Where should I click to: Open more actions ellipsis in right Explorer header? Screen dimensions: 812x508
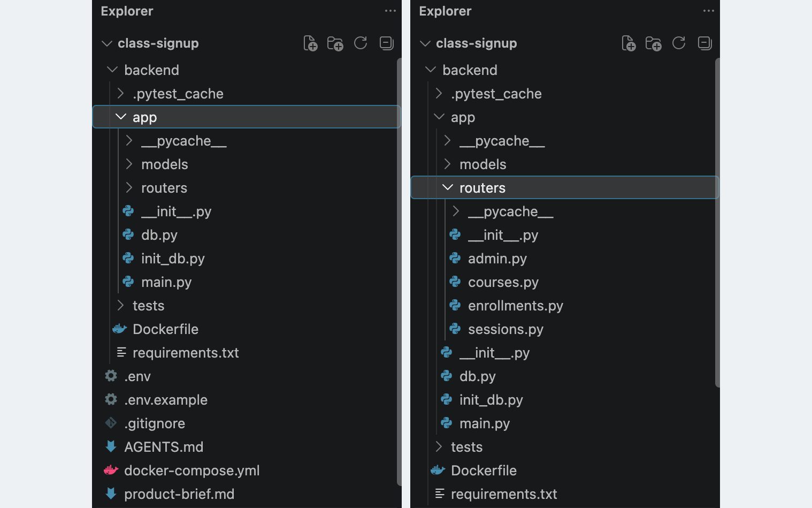[x=709, y=11]
